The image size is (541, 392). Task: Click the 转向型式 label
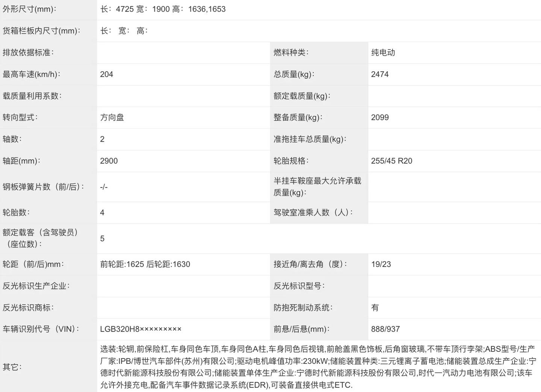[x=20, y=118]
